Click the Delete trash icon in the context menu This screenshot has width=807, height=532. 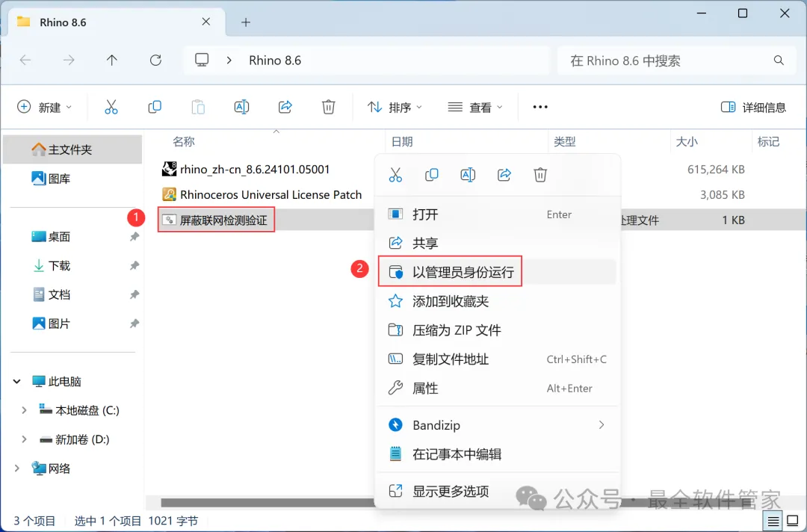540,175
